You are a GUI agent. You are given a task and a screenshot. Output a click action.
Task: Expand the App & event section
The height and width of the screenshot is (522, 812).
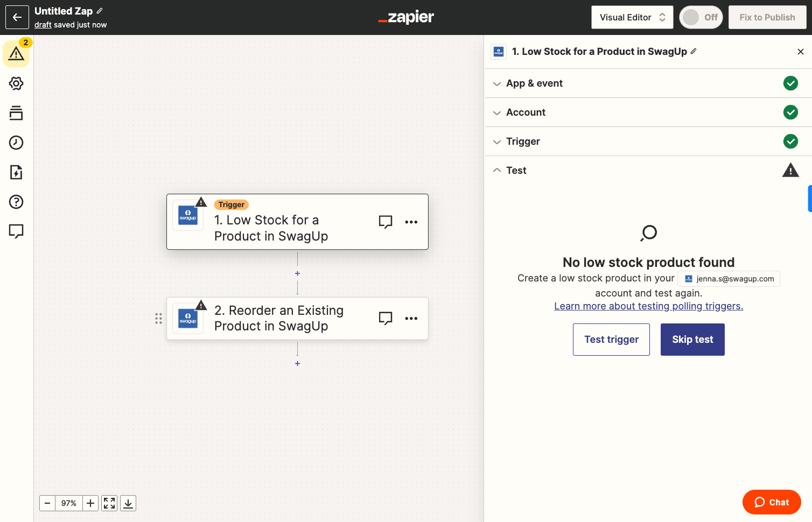pyautogui.click(x=648, y=83)
